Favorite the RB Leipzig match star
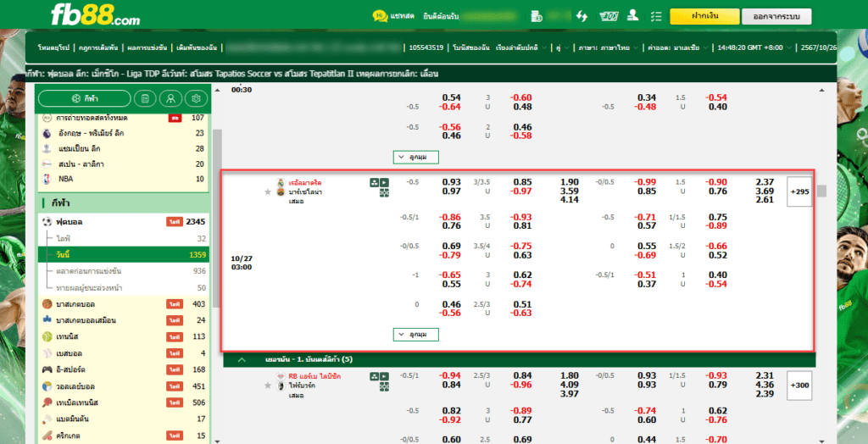 pos(268,386)
